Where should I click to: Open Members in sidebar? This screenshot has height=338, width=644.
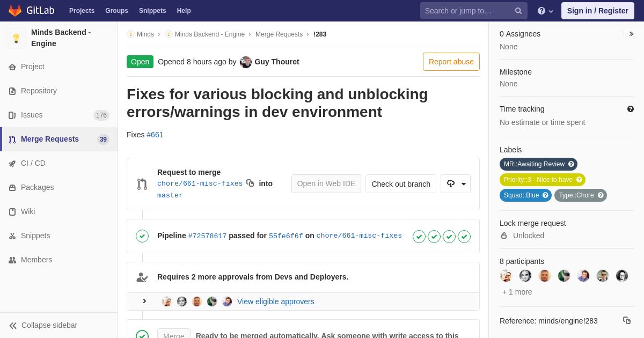pyautogui.click(x=59, y=260)
